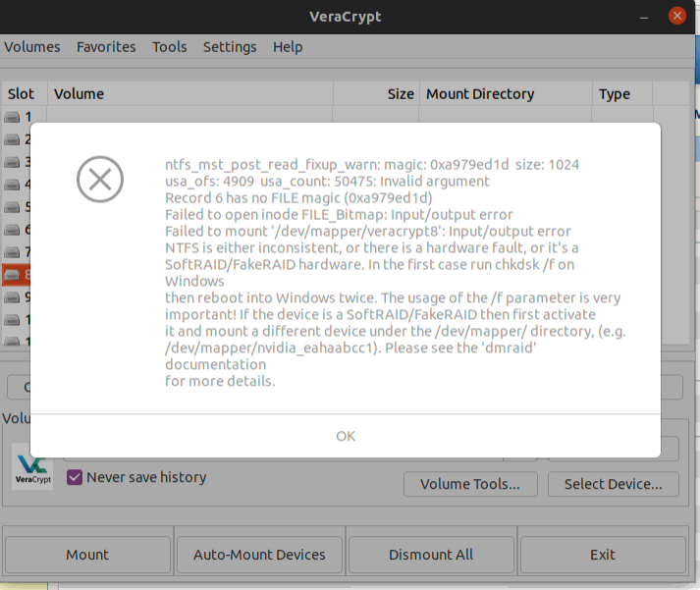Select the slot 1 drive icon
Viewport: 700px width, 590px height.
[12, 117]
